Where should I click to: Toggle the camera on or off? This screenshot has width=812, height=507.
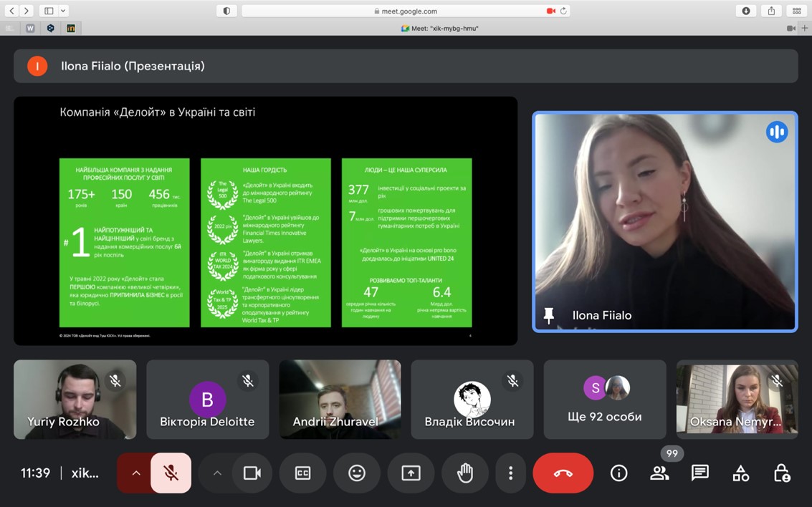252,473
